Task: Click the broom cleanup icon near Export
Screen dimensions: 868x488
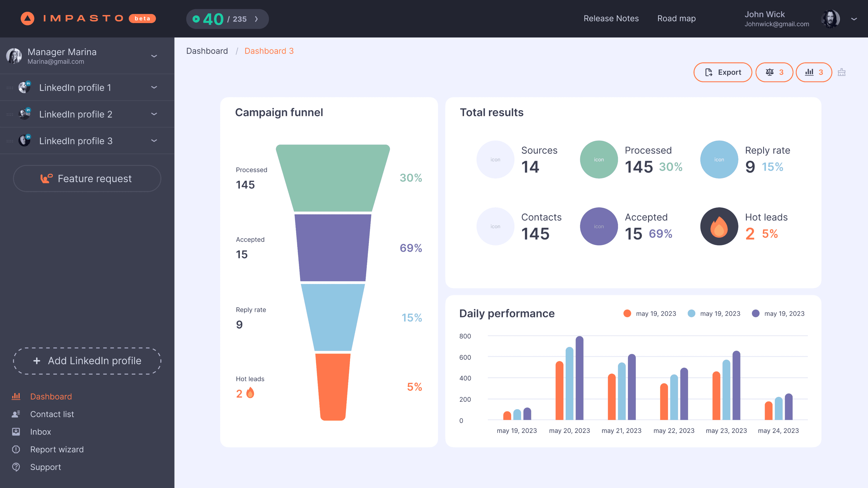Action: click(842, 72)
